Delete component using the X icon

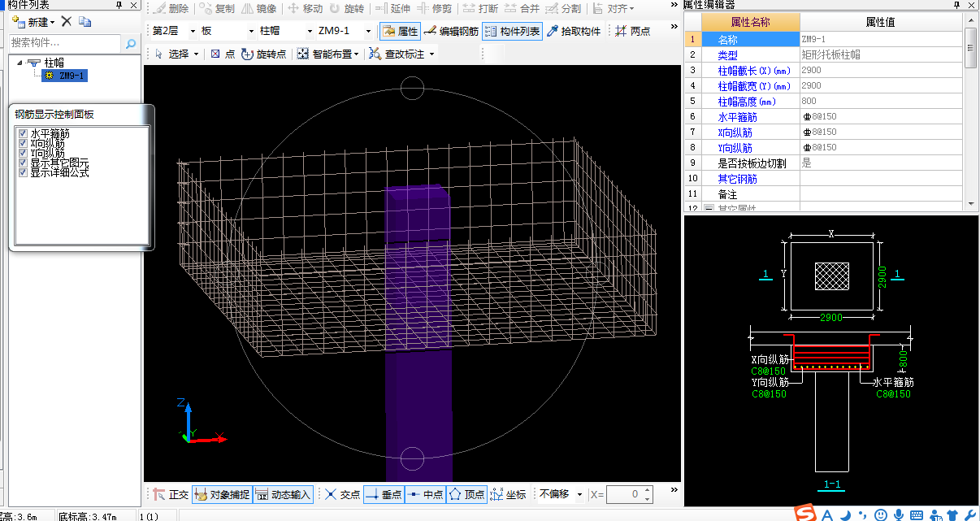(x=67, y=22)
